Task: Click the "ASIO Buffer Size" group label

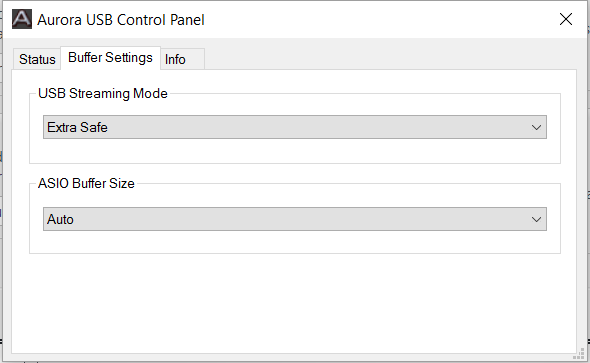Action: point(86,183)
